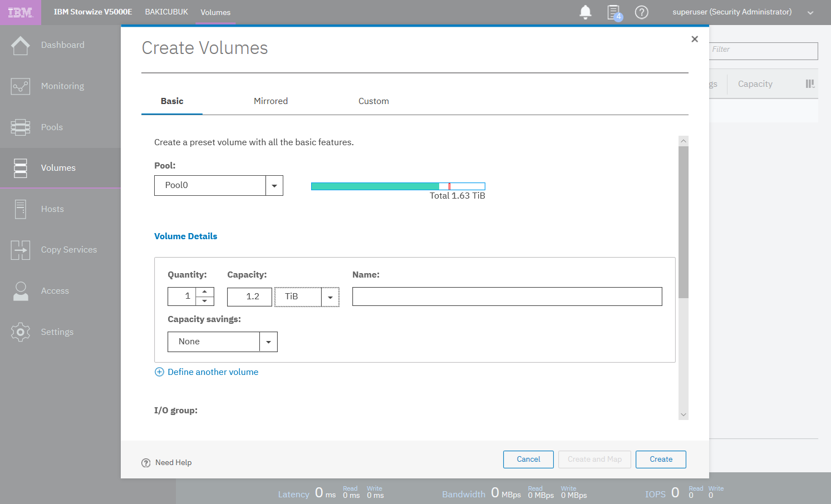The height and width of the screenshot is (504, 831).
Task: Click the volume Name input field
Action: coord(507,297)
